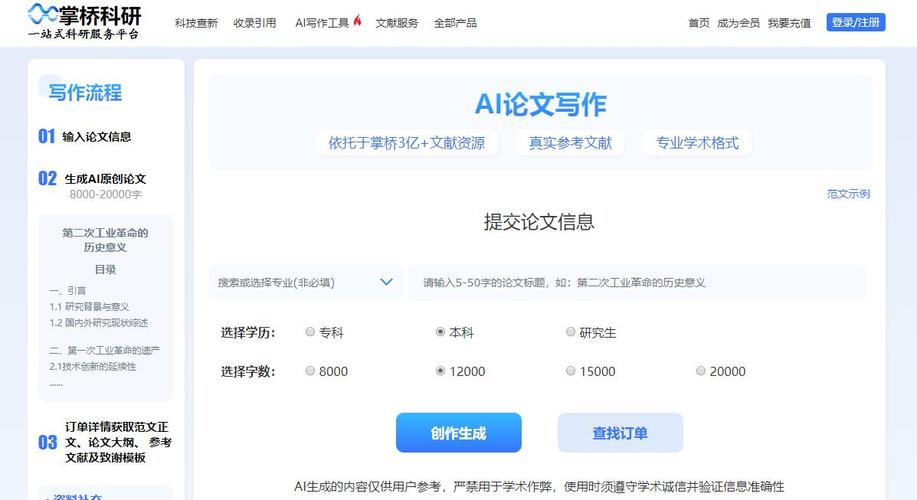Image resolution: width=917 pixels, height=500 pixels.
Task: Click the 1.2 国内外研究现状综述 entry
Action: (99, 323)
